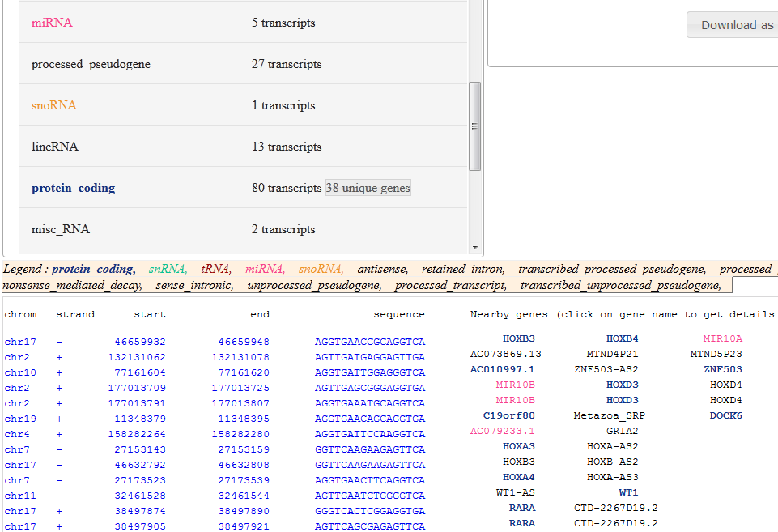778x532 pixels.
Task: Click the protein_coding transcript type row
Action: (73, 187)
